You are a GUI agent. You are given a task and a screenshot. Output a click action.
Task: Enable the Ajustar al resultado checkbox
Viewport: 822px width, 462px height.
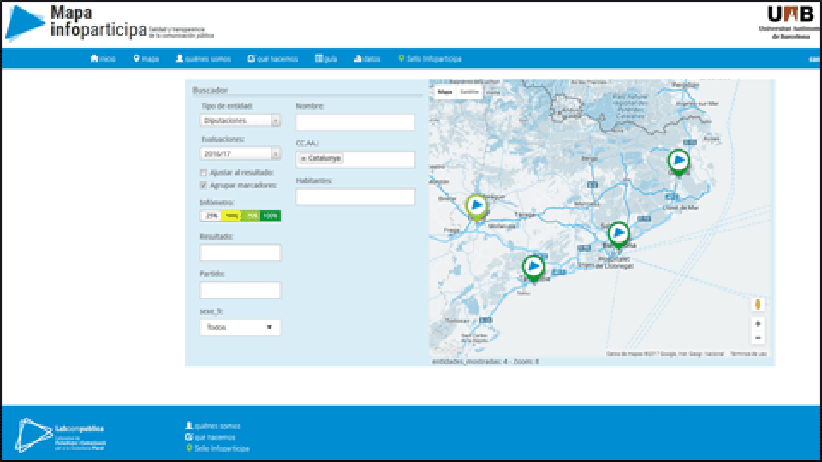pyautogui.click(x=204, y=173)
